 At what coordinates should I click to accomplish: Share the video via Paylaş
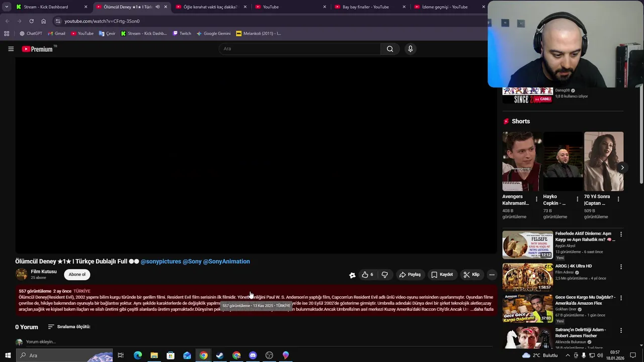point(410,275)
